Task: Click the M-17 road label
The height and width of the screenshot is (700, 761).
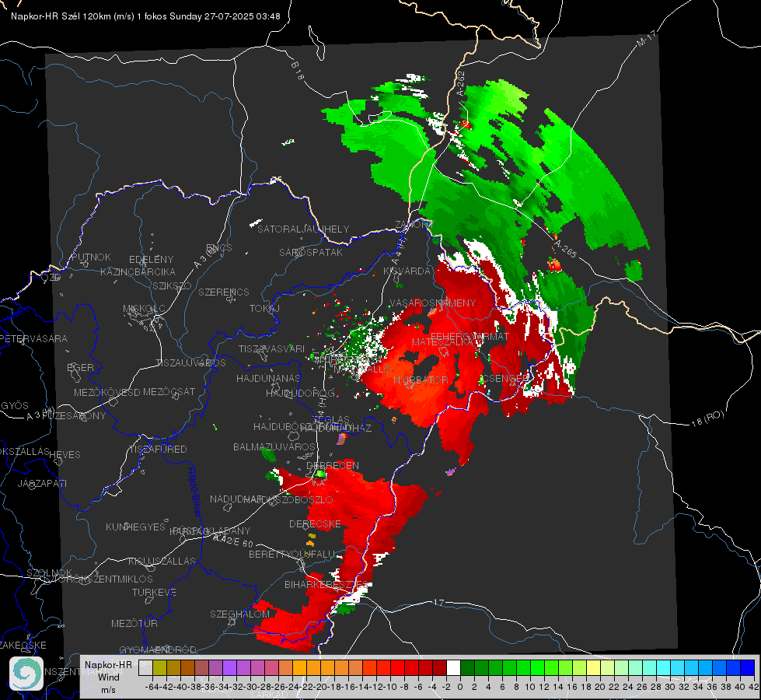Action: point(646,39)
